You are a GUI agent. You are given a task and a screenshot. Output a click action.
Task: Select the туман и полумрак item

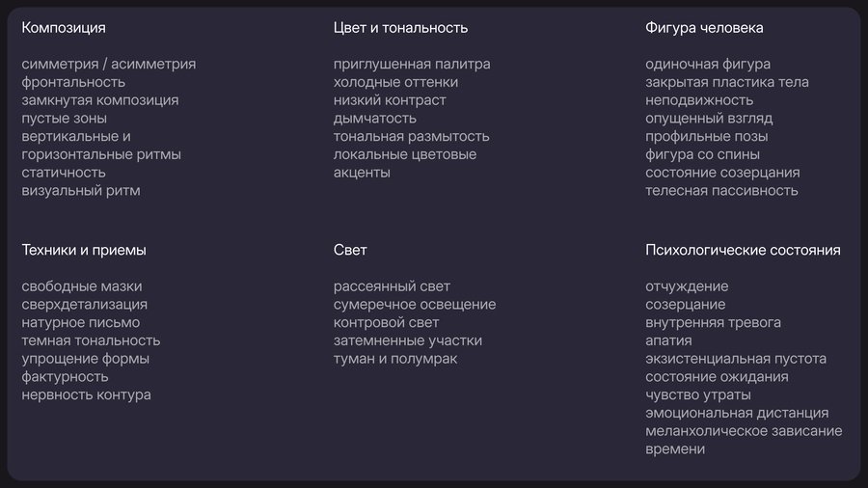coord(395,359)
